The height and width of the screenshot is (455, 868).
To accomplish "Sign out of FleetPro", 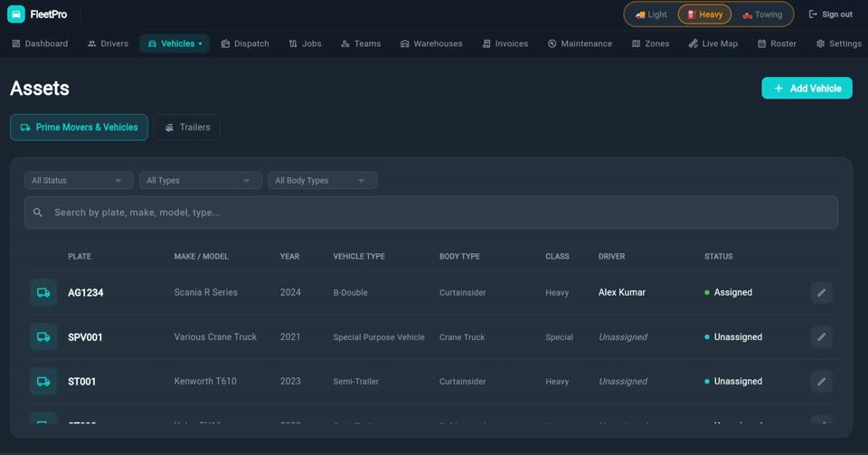I will (x=830, y=14).
